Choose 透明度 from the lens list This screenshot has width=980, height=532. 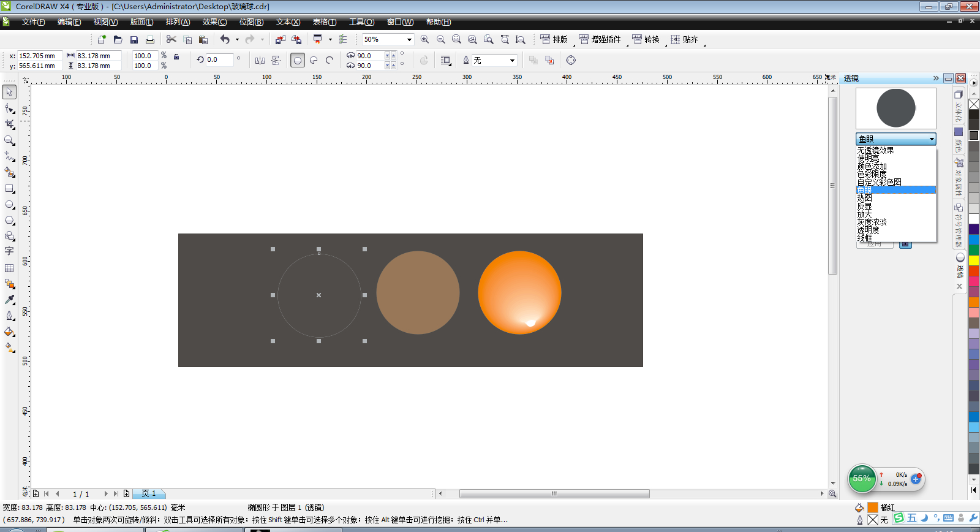click(x=868, y=230)
